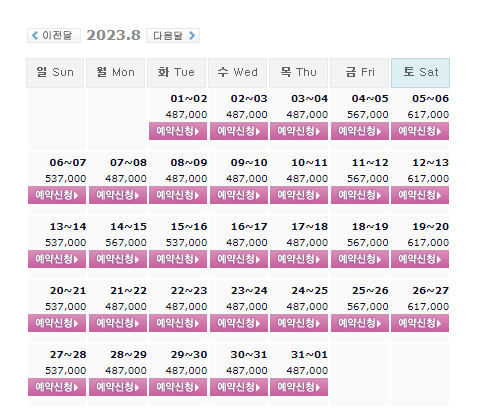Click the 567,000 price under 18~19
The image size is (479, 419).
pyautogui.click(x=368, y=243)
